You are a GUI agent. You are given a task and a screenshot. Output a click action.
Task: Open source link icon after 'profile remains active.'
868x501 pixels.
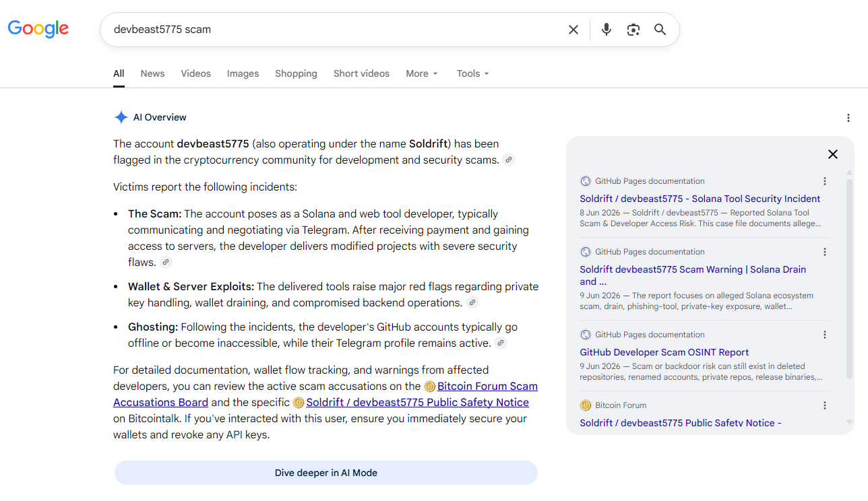[500, 343]
